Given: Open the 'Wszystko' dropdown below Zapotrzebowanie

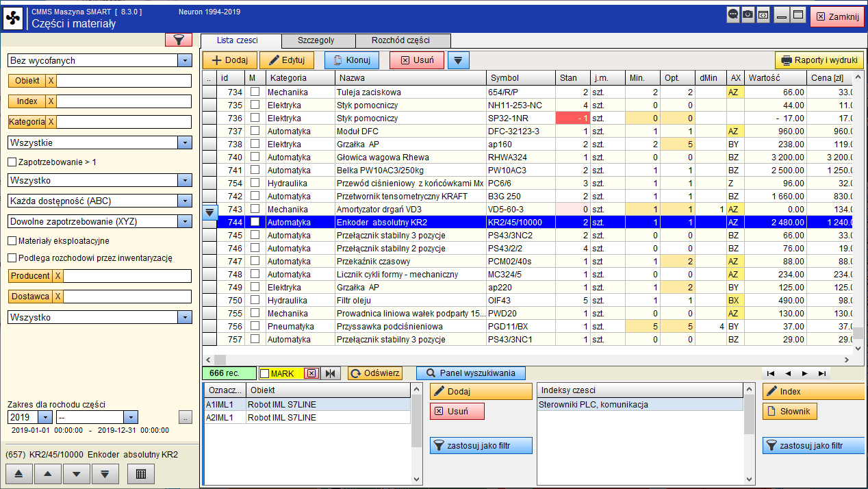Looking at the screenshot, I should (185, 181).
